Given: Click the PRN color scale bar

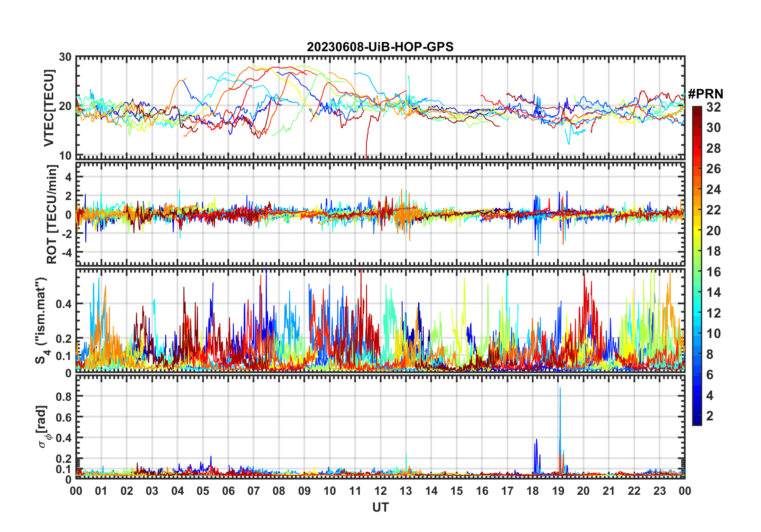Looking at the screenshot, I should pos(697,266).
